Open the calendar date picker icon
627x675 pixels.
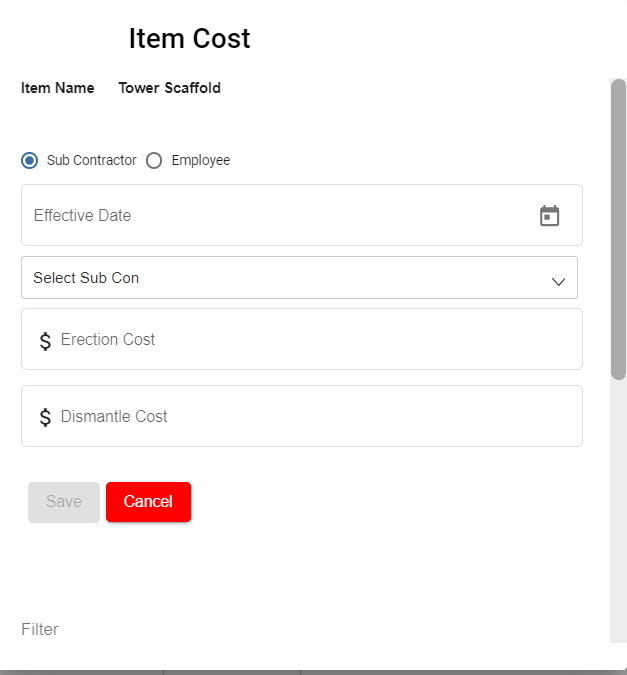click(549, 216)
